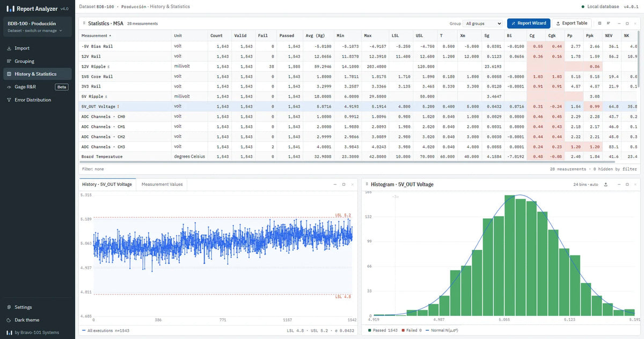This screenshot has height=339, width=644.
Task: Click the moon icon beside Dark theme
Action: tap(9, 320)
